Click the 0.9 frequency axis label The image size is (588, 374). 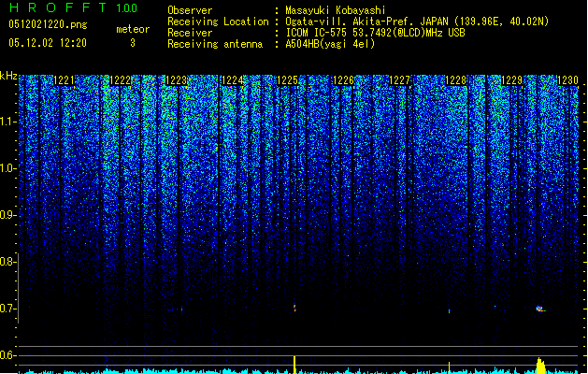coord(7,215)
